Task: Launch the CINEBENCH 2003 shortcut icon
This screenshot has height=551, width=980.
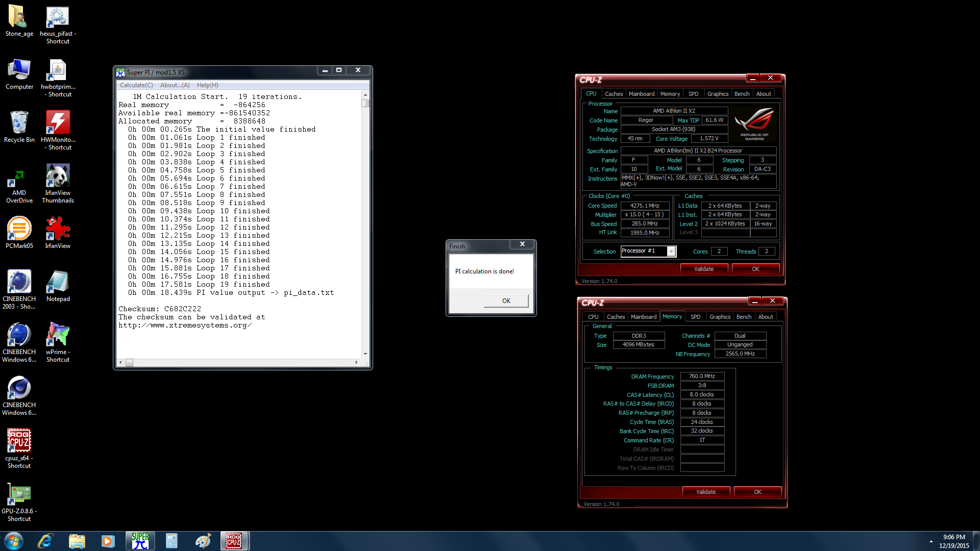Action: click(x=19, y=290)
